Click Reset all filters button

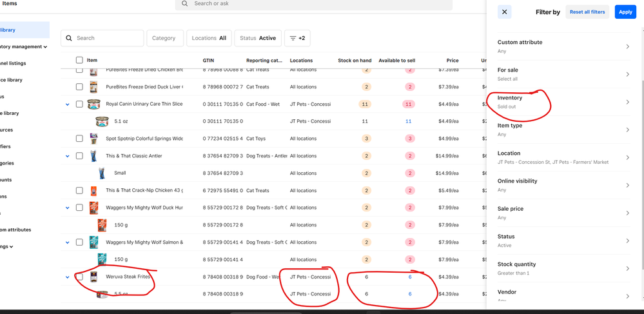(587, 12)
